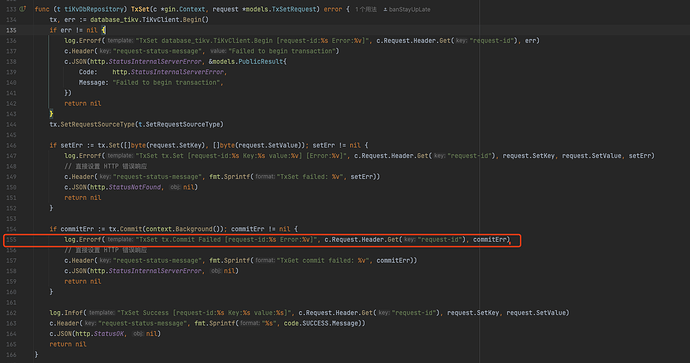Click line number 146 in the gutter
690x363 pixels.
pos(11,145)
